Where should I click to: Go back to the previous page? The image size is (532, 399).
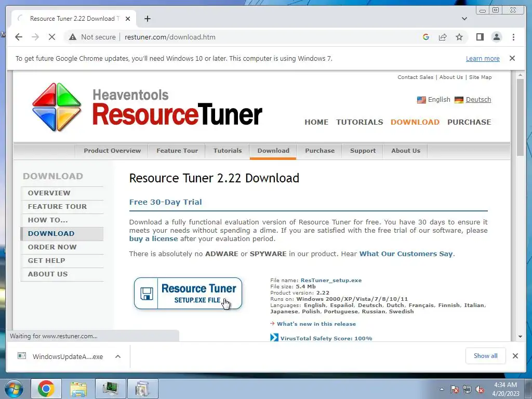click(x=19, y=37)
